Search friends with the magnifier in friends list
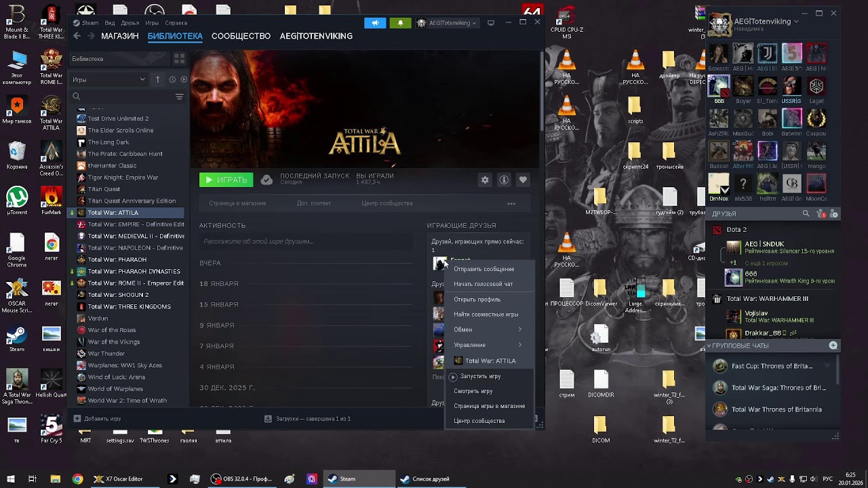Screen dimensions: 868x488 point(806,213)
